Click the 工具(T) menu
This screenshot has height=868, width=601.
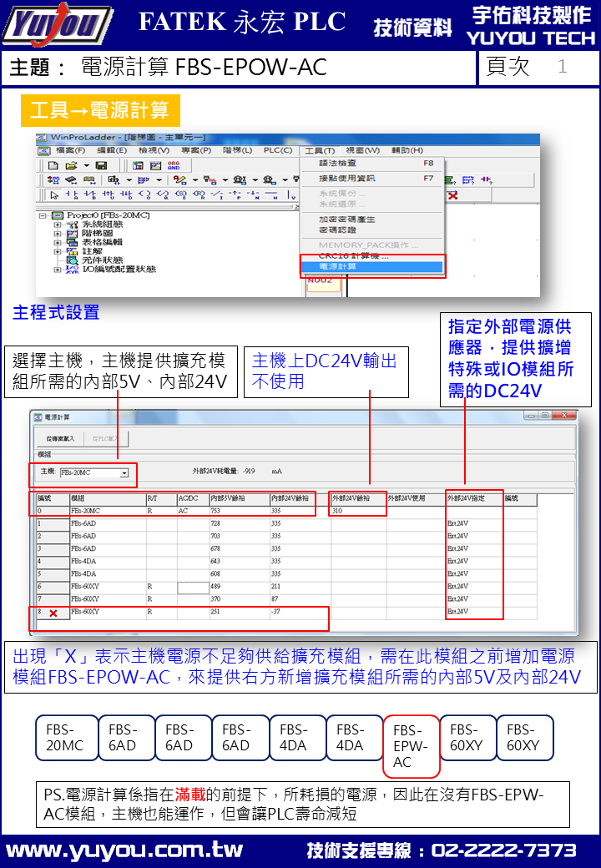(320, 150)
